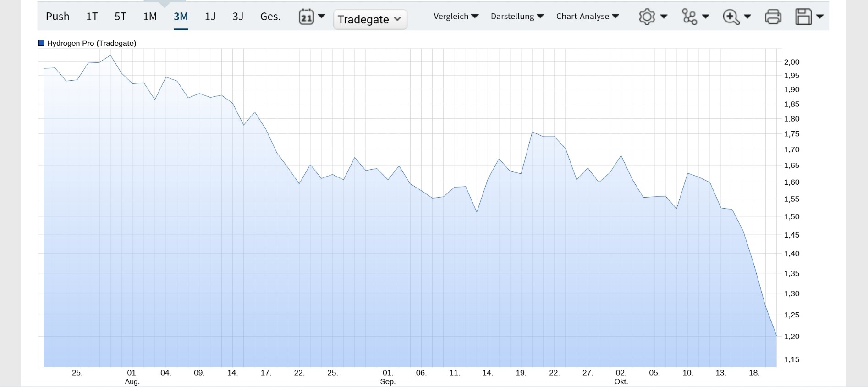The height and width of the screenshot is (387, 868).
Task: Click the save diskette icon
Action: coord(803,17)
